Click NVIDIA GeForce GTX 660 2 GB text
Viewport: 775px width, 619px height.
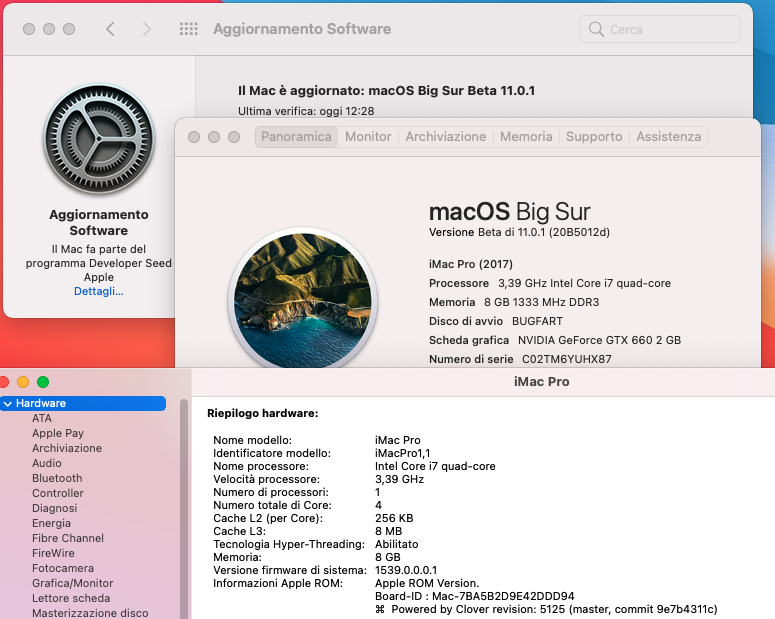(600, 340)
